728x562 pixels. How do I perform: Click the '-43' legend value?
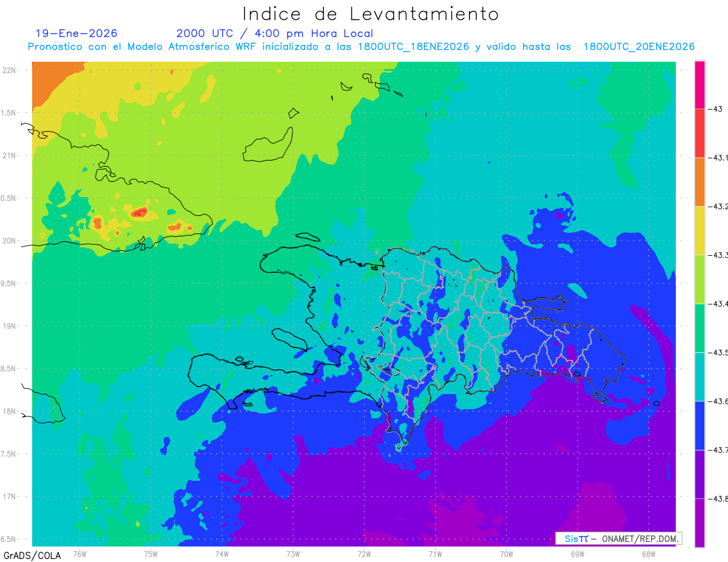pyautogui.click(x=716, y=109)
